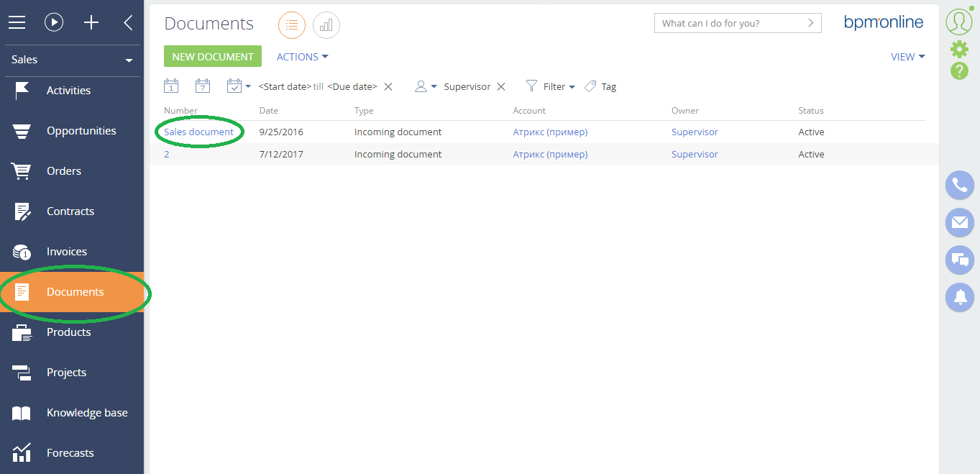
Task: Click the one-day calendar filter icon
Action: tap(171, 86)
